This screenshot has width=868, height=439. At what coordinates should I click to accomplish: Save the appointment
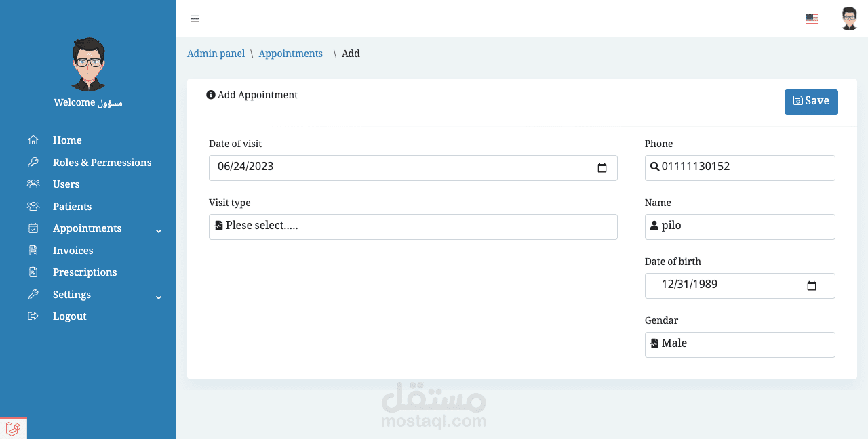pyautogui.click(x=811, y=102)
